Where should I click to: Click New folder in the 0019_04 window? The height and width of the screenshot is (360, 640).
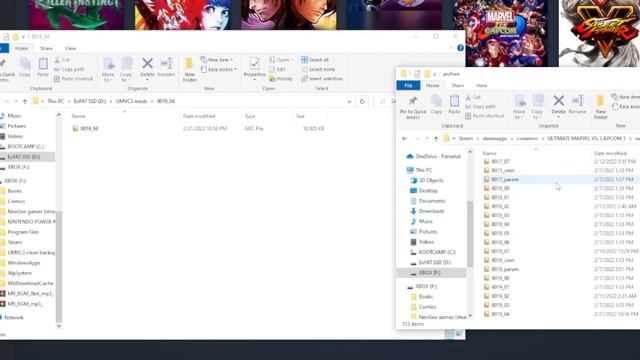(x=189, y=70)
